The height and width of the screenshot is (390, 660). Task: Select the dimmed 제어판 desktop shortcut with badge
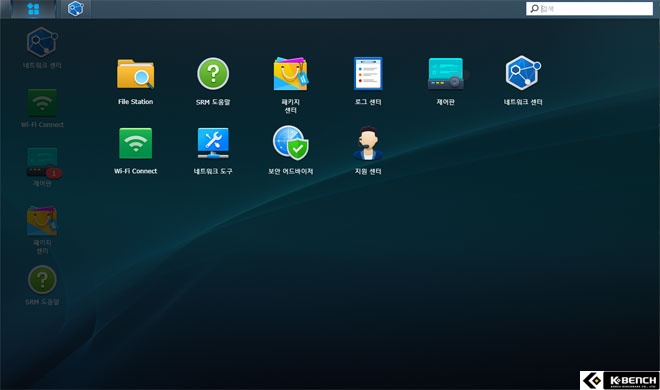pyautogui.click(x=44, y=162)
